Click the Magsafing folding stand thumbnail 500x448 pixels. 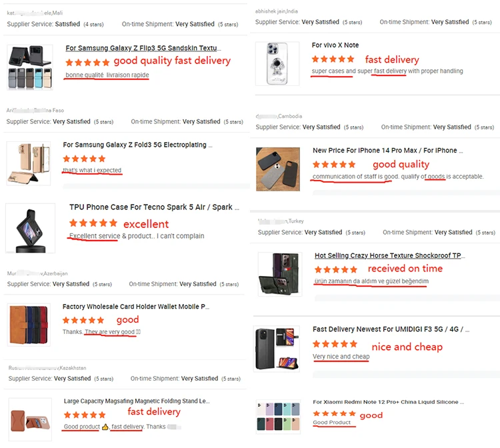click(30, 421)
